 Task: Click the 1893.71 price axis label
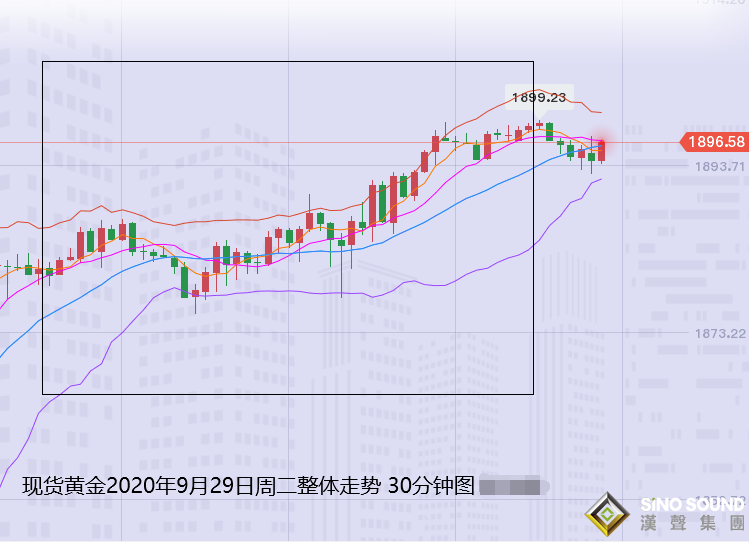pos(720,166)
